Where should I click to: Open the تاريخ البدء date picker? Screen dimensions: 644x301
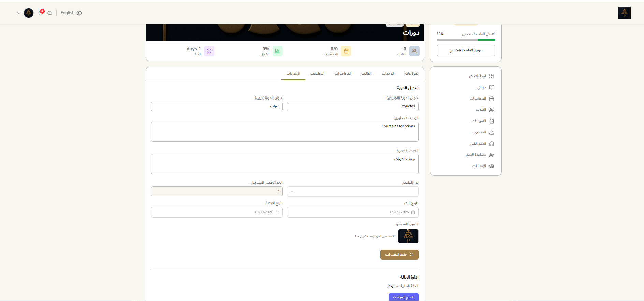(x=353, y=212)
